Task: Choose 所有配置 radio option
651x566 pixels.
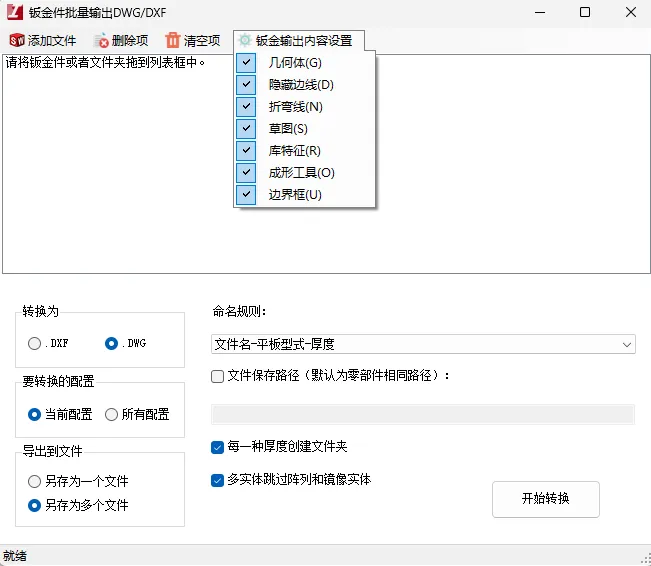Action: [x=111, y=414]
